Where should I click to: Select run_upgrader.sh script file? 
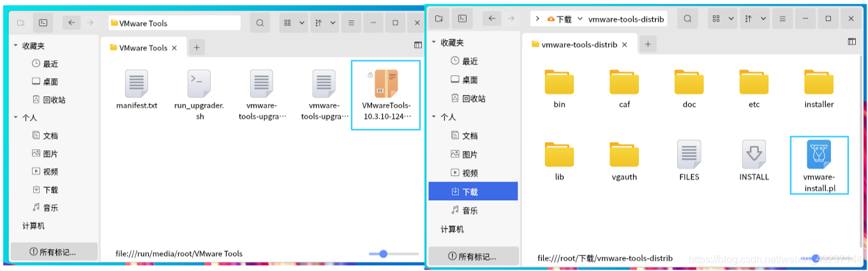click(199, 95)
